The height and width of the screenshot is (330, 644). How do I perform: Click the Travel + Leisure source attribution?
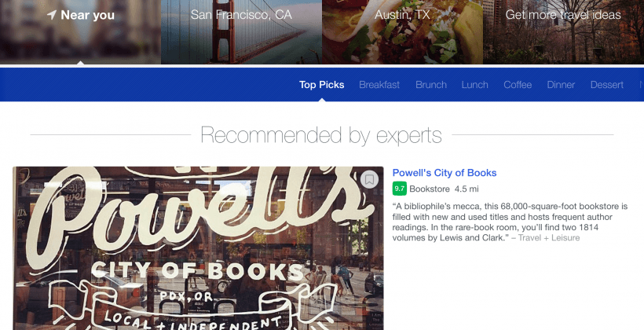(549, 237)
